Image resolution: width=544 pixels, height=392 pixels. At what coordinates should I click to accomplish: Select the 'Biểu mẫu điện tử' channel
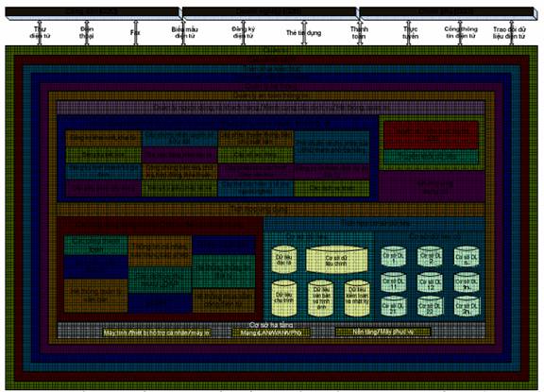[184, 33]
